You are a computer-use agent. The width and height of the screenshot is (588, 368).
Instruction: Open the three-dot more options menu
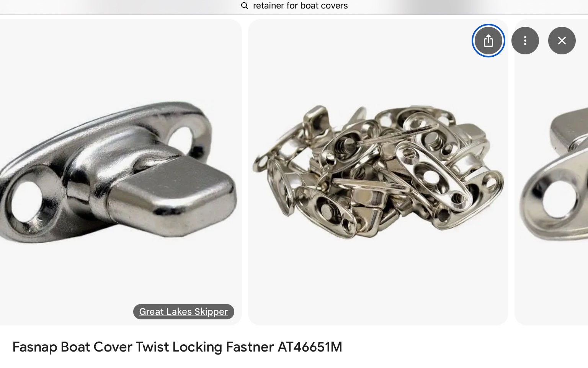525,41
